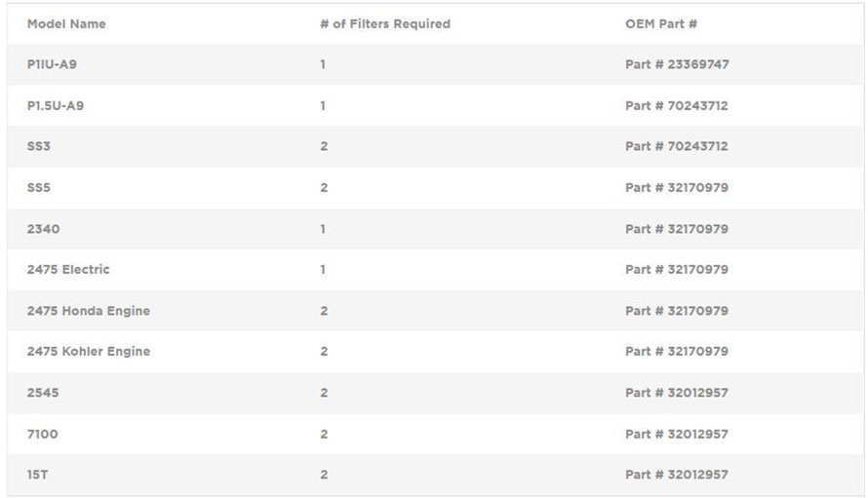Select the 2545 model cell
This screenshot has width=868, height=498.
click(43, 393)
